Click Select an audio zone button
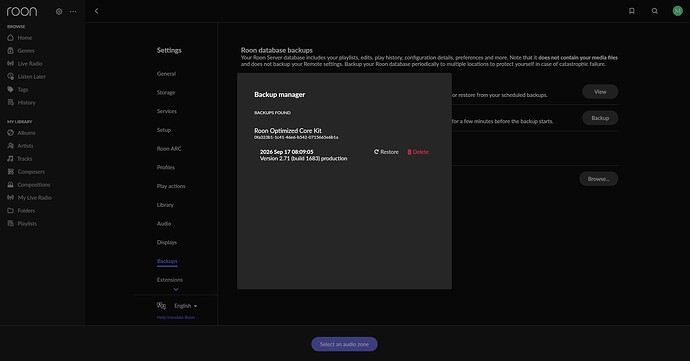This screenshot has width=690, height=361. pyautogui.click(x=344, y=344)
